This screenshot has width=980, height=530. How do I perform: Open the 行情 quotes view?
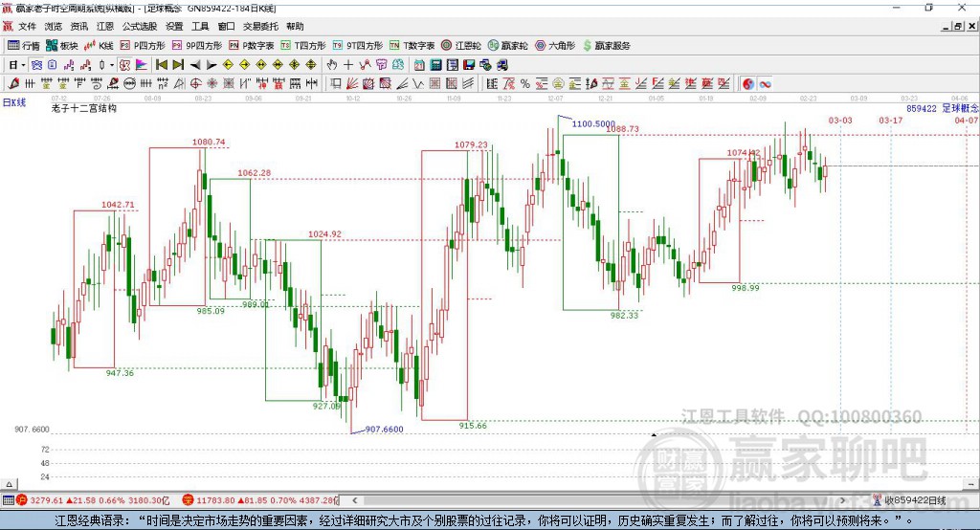(24, 46)
